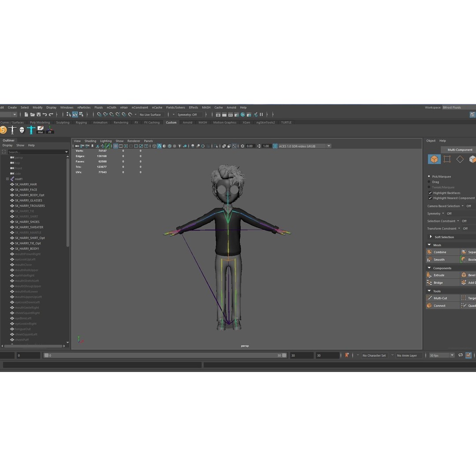
Task: Click the Open Scene folder icon
Action: [32, 115]
